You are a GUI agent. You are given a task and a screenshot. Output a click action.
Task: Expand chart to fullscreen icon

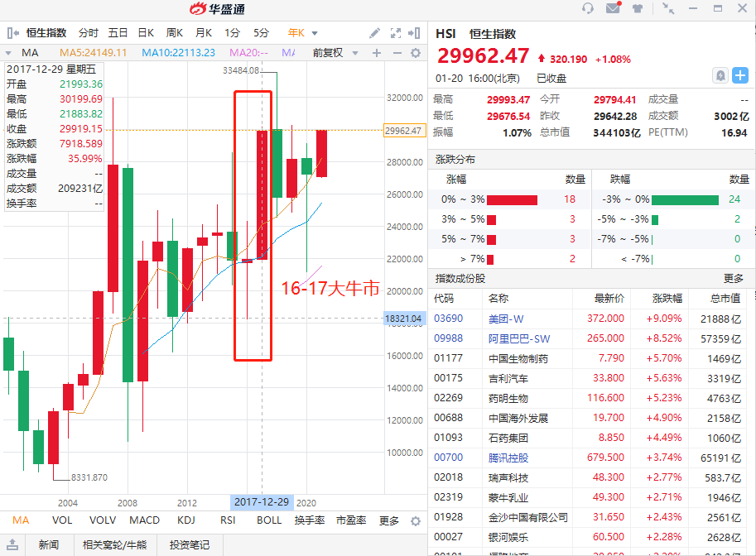point(395,33)
